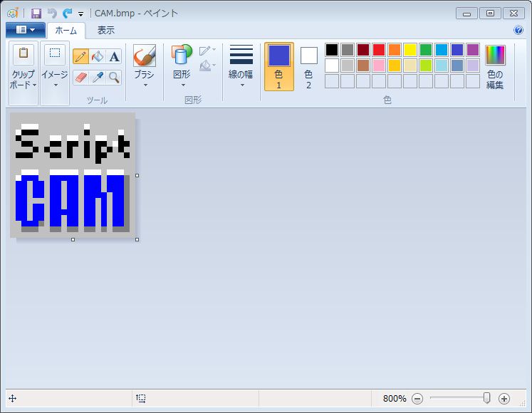532x413 pixels.
Task: Select the Pencil tool
Action: (x=80, y=56)
